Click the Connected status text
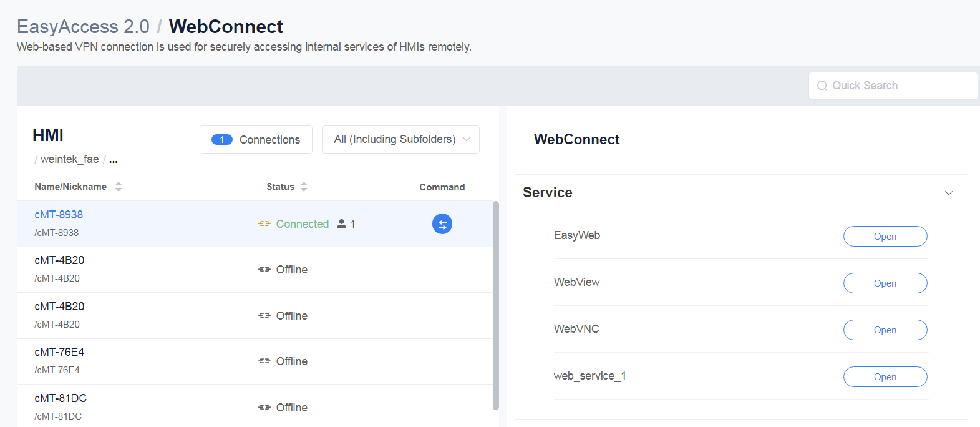Image resolution: width=980 pixels, height=427 pixels. pyautogui.click(x=303, y=224)
